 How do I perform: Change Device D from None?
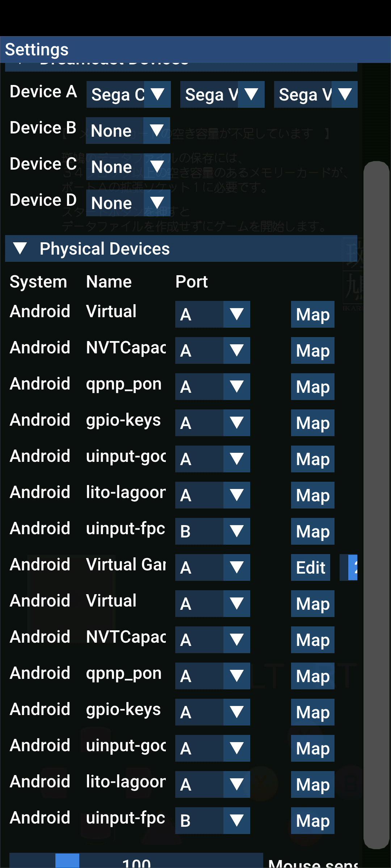click(127, 203)
